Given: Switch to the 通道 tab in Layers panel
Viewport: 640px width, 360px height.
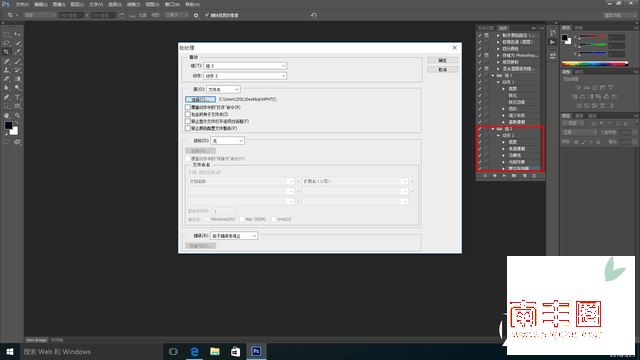Looking at the screenshot, I should 579,116.
